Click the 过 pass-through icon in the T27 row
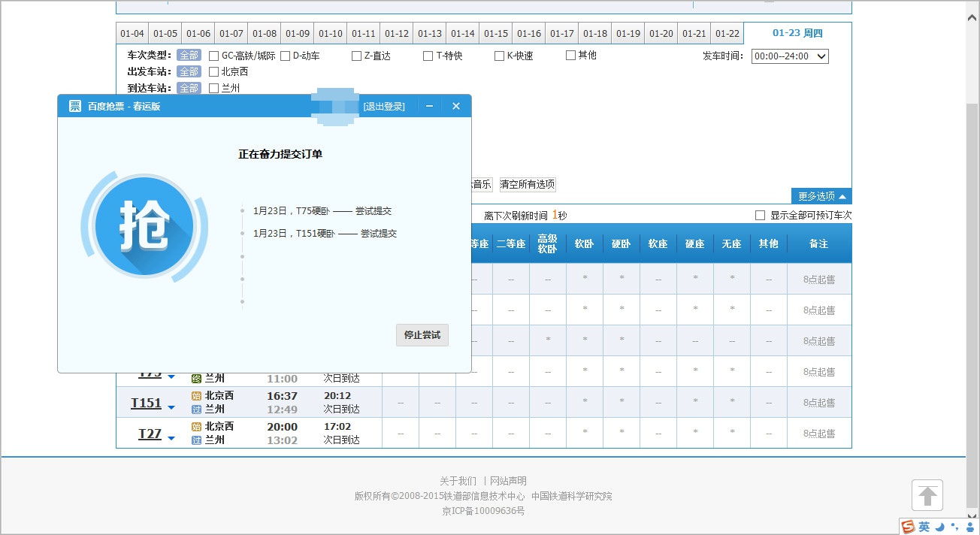 [197, 440]
